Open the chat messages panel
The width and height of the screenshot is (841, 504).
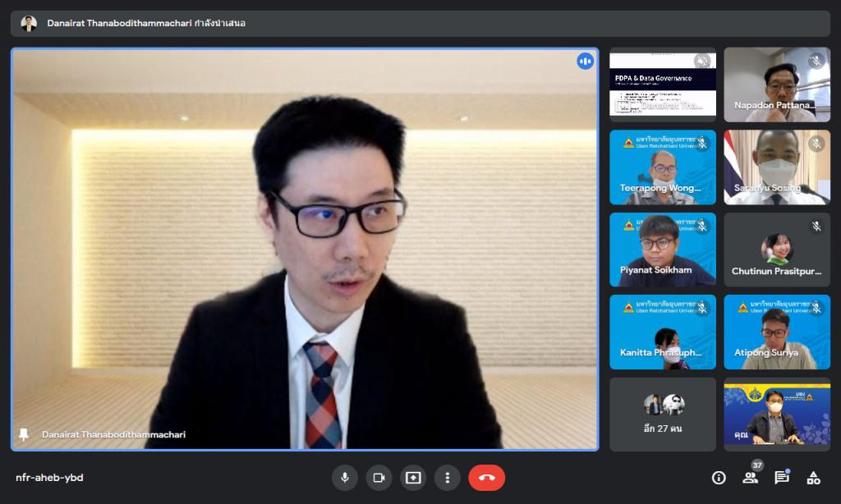point(782,478)
